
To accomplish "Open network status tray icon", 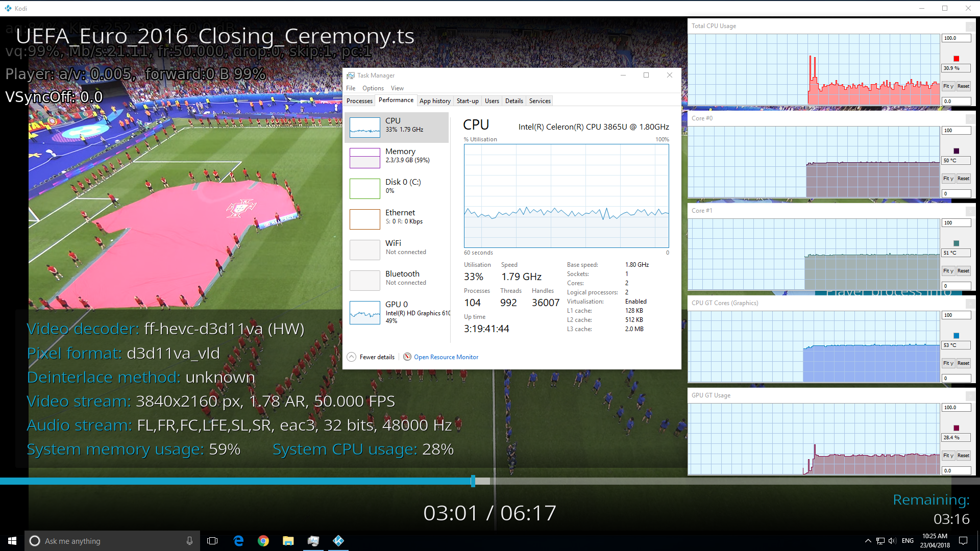I will tap(880, 541).
